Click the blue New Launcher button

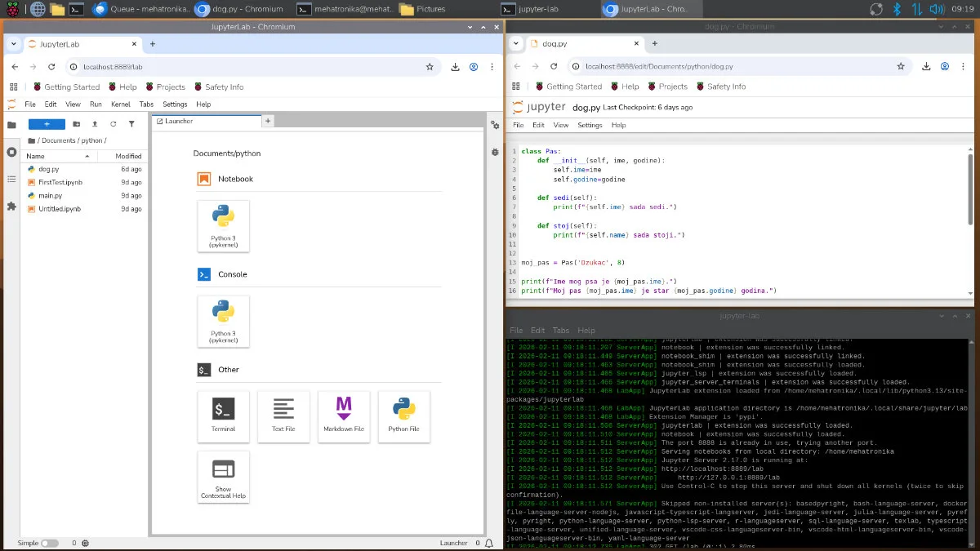pyautogui.click(x=47, y=124)
